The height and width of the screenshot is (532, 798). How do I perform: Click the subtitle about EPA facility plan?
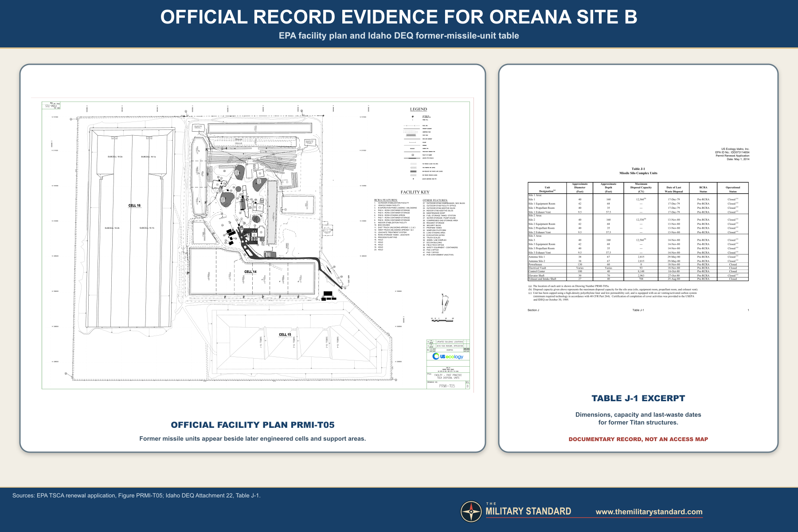point(399,35)
